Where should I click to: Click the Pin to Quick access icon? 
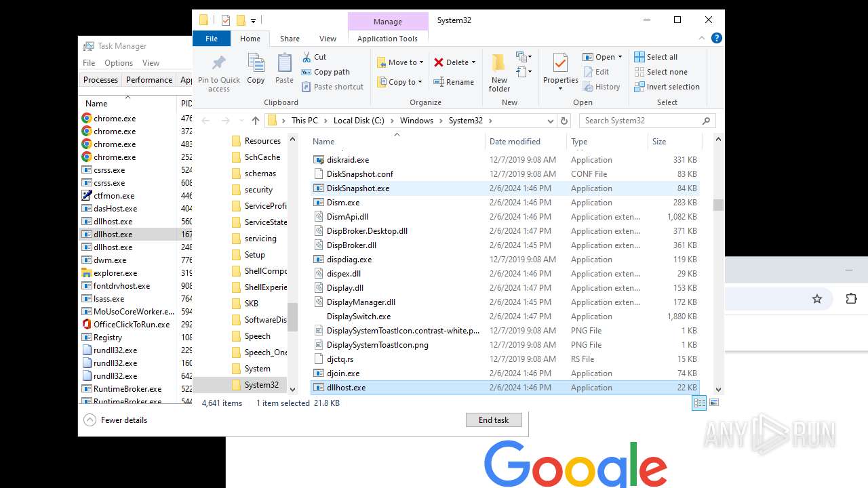(x=219, y=73)
